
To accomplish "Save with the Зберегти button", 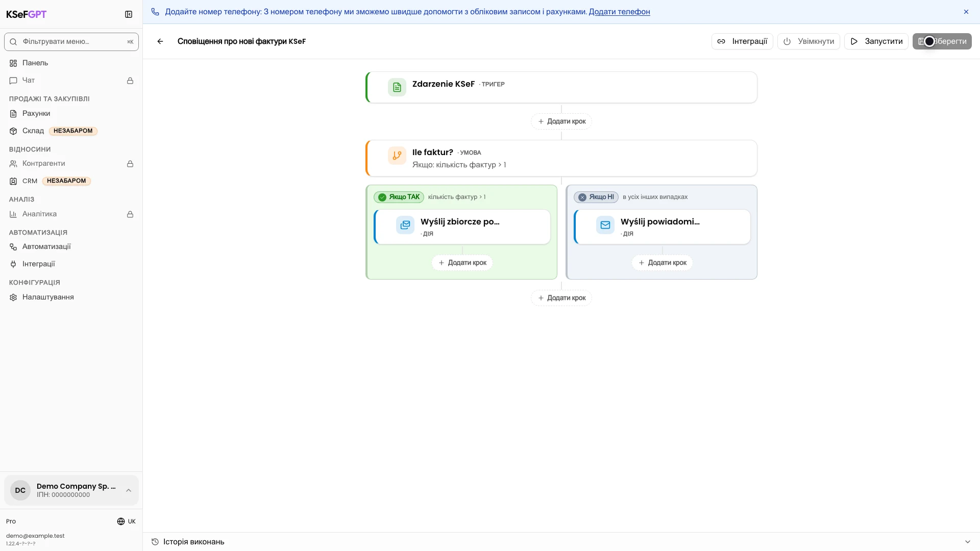I will coord(942,41).
